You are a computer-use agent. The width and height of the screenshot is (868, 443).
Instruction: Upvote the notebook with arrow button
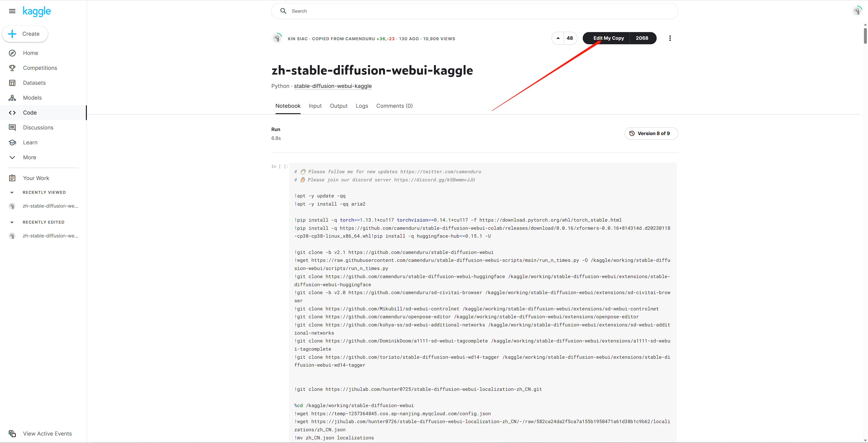pos(558,38)
